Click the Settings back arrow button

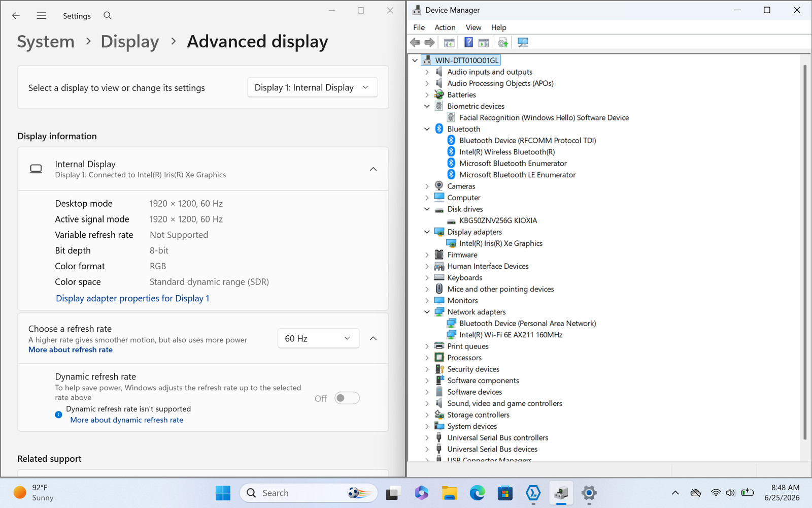(16, 16)
